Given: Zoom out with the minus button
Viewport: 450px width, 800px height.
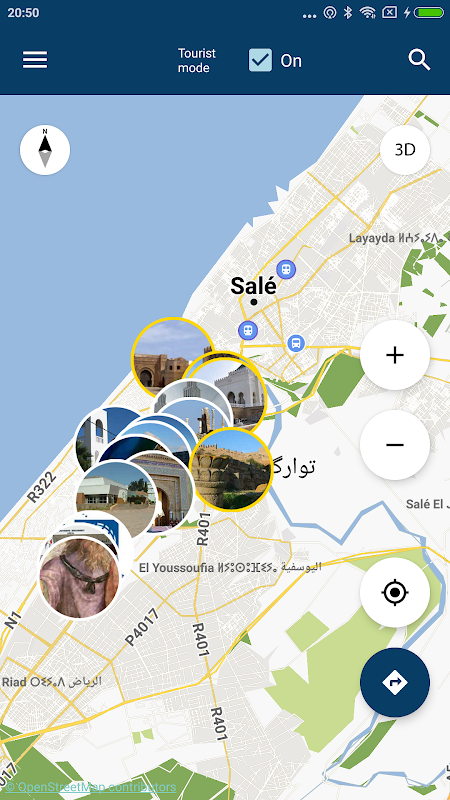Looking at the screenshot, I should point(395,445).
